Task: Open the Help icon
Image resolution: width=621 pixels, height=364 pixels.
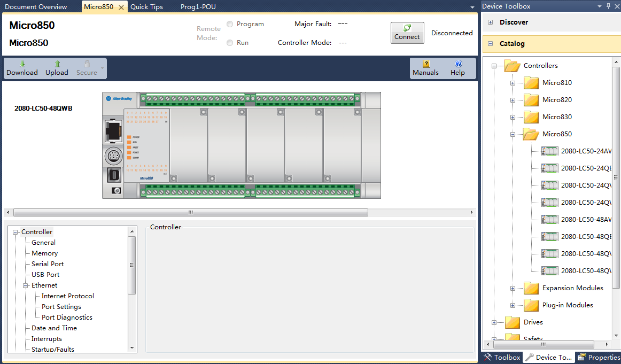Action: 458,64
